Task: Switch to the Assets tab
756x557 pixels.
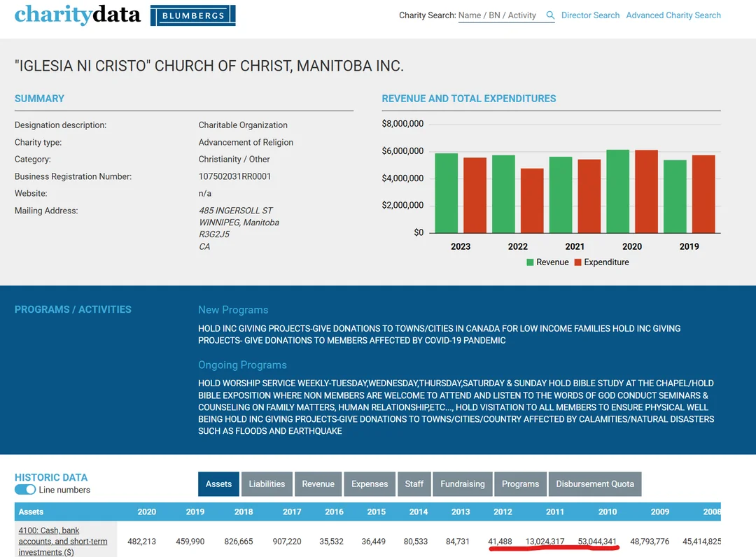Action: (218, 484)
